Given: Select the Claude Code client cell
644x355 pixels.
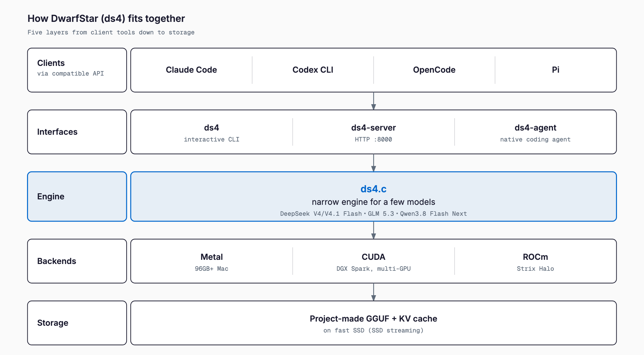Looking at the screenshot, I should click(191, 70).
